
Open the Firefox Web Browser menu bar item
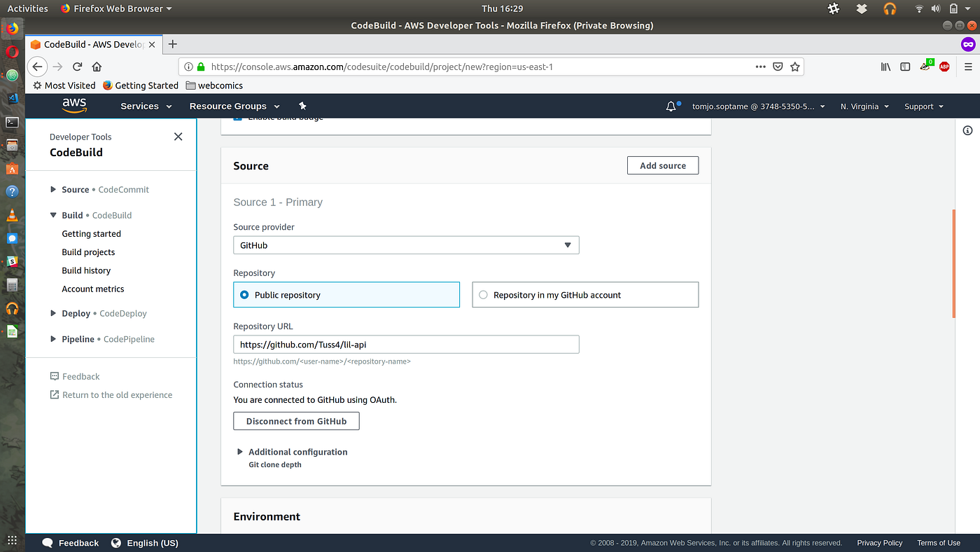coord(115,8)
